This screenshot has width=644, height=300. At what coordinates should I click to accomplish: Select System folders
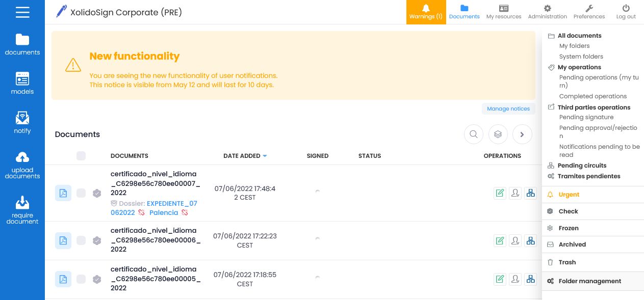click(x=581, y=57)
